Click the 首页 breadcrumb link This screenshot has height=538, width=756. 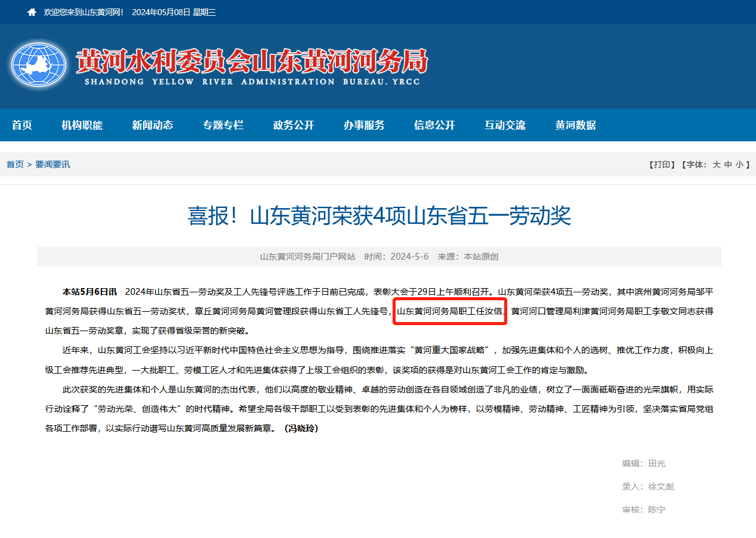click(x=15, y=164)
